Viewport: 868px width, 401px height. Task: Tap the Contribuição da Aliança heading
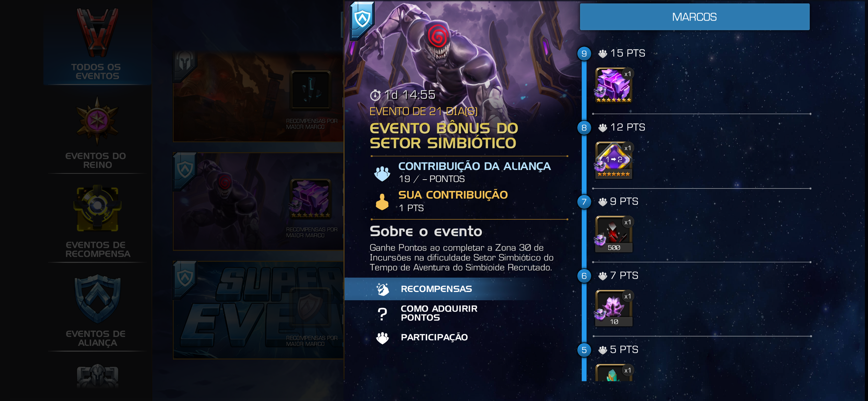point(474,166)
